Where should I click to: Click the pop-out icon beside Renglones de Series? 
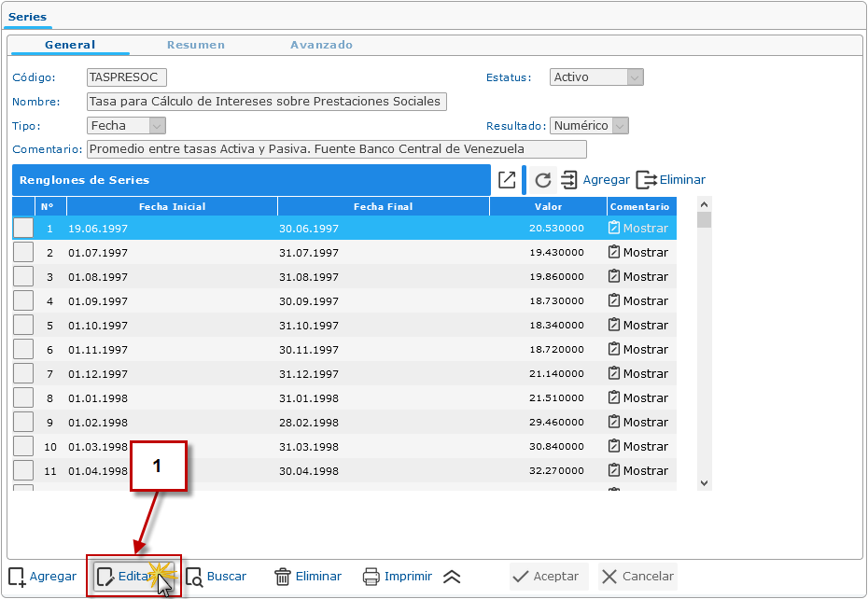tap(507, 180)
